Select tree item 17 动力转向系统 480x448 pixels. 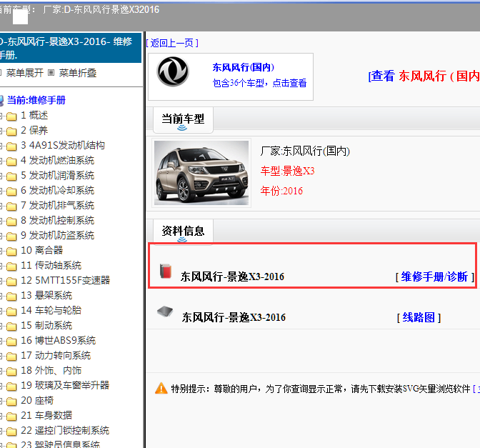click(x=56, y=355)
